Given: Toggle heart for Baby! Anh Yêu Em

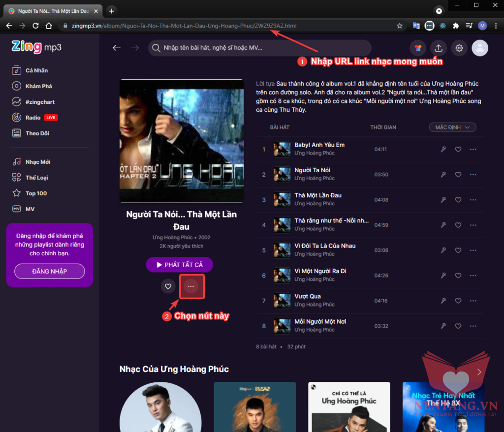Looking at the screenshot, I should [x=458, y=150].
